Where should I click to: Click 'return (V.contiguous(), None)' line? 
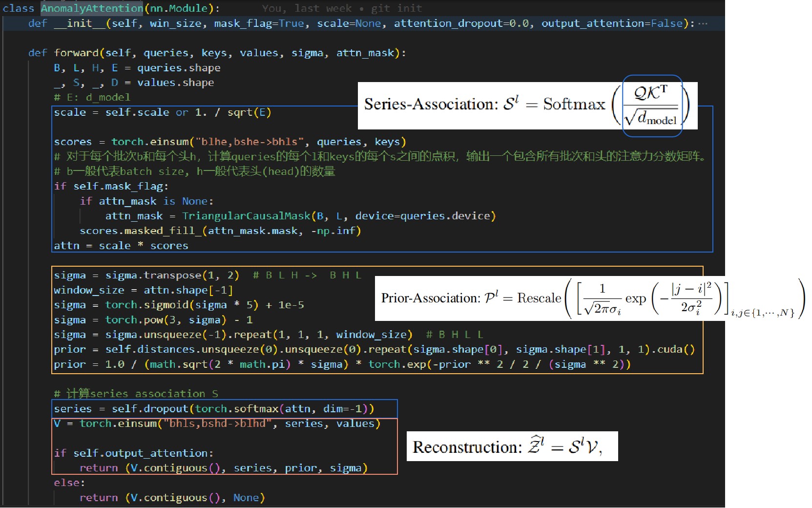coord(172,498)
